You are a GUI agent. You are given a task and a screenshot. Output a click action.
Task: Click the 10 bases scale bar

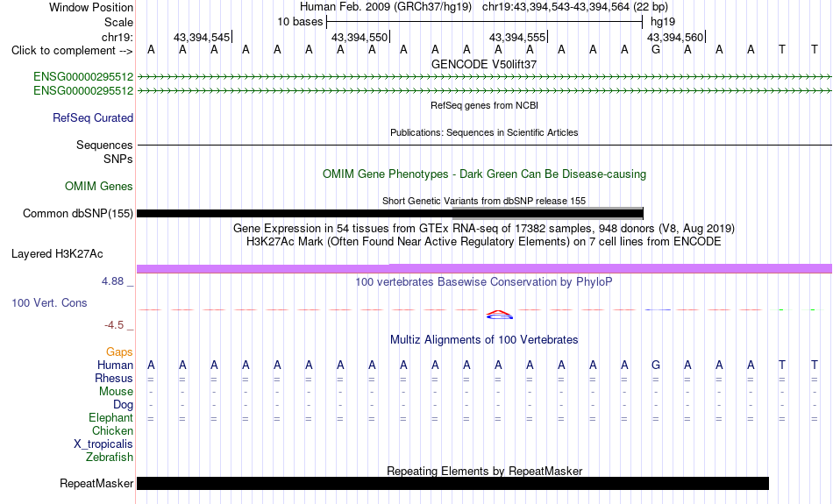coord(485,22)
